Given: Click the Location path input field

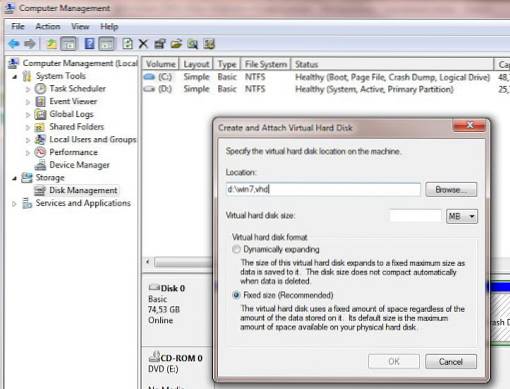Looking at the screenshot, I should point(323,189).
